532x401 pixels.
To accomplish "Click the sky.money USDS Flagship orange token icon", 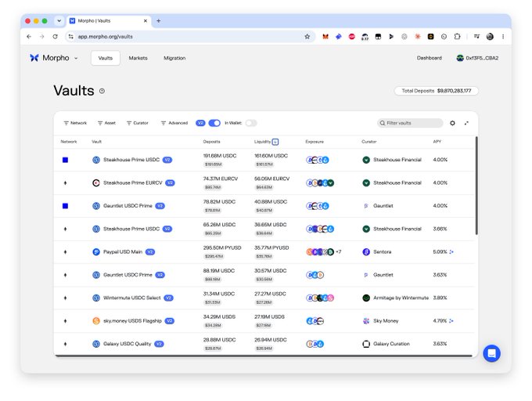I will [96, 321].
